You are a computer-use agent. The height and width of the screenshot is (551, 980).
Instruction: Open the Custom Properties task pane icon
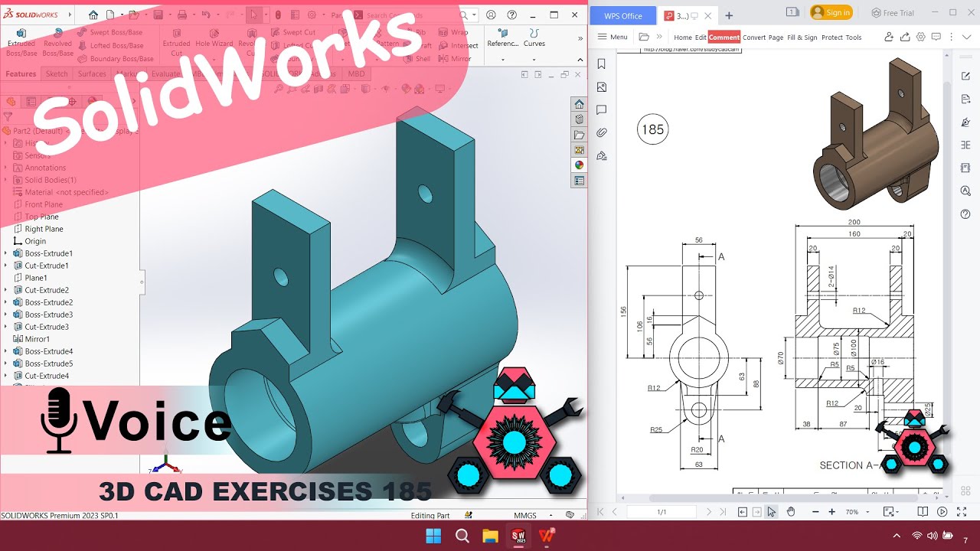pos(579,181)
